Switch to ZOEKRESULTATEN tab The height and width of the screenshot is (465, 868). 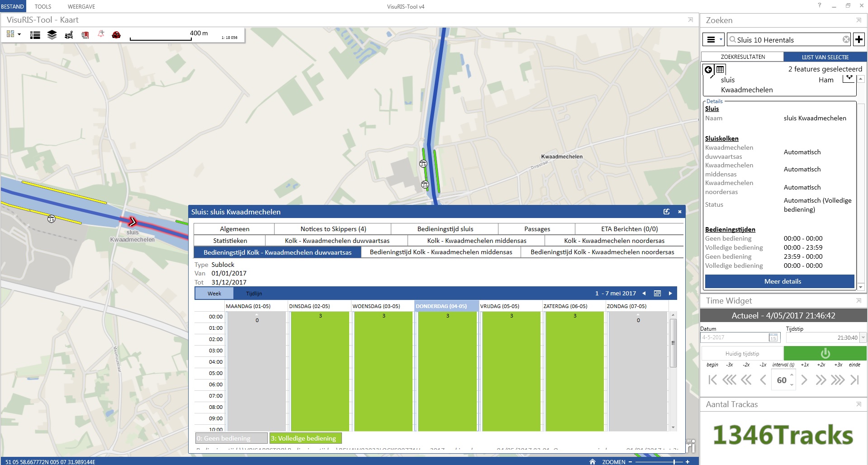(743, 57)
